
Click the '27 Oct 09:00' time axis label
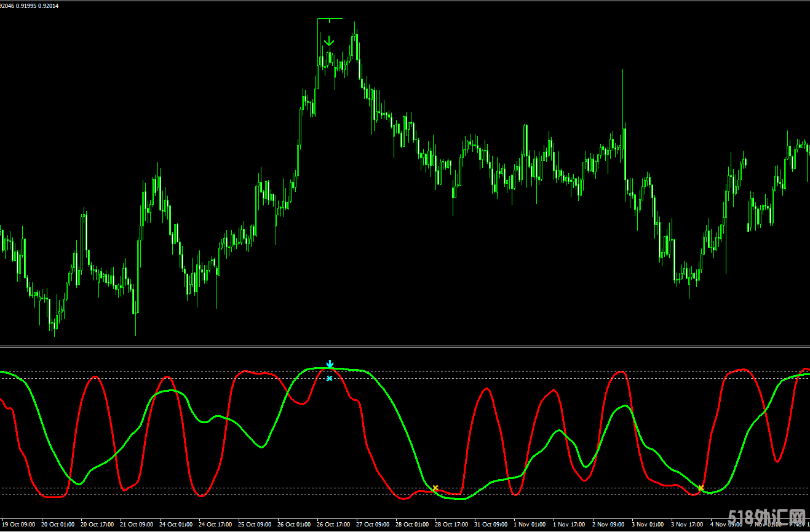pyautogui.click(x=373, y=525)
